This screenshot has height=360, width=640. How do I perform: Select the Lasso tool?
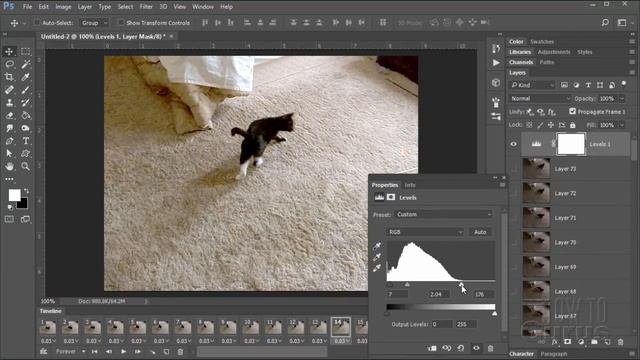coord(9,64)
